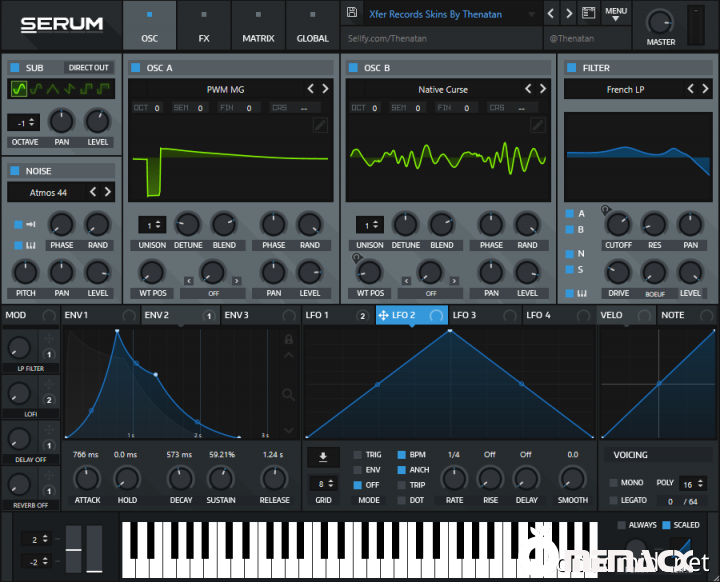Open the MENU dropdown

pos(616,14)
